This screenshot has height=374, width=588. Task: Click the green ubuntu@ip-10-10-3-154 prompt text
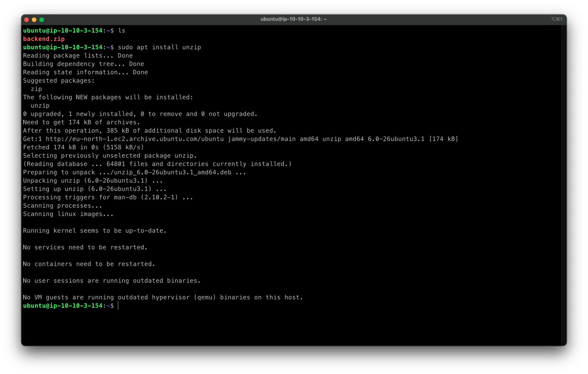63,306
